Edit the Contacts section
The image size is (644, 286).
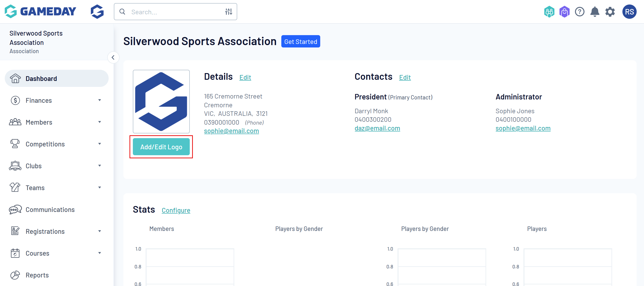(405, 78)
